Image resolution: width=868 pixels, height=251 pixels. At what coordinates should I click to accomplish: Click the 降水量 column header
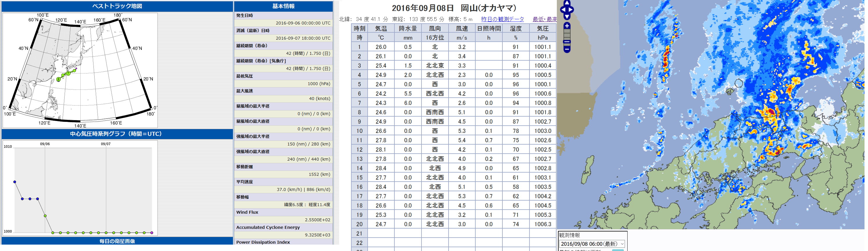(x=408, y=28)
